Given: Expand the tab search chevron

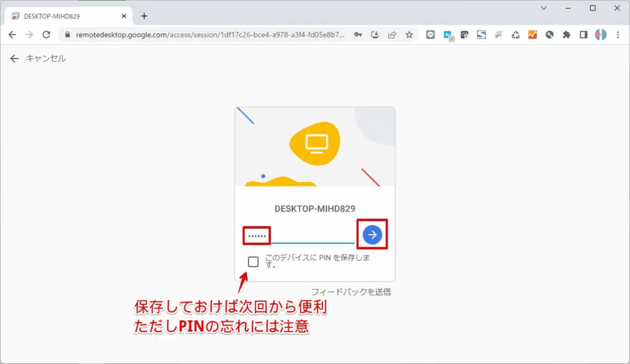Looking at the screenshot, I should (544, 8).
